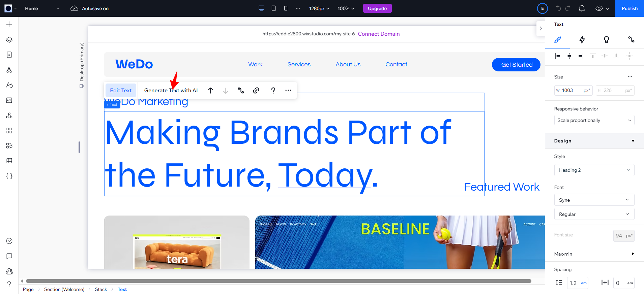Switch to the lightbulb tab in inspector
The width and height of the screenshot is (644, 294).
pyautogui.click(x=606, y=40)
